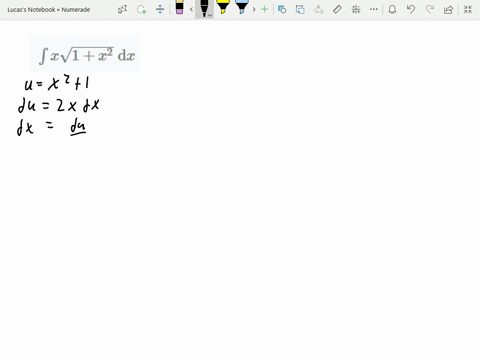
Task: Choose the Insert Space tool
Action: [160, 9]
